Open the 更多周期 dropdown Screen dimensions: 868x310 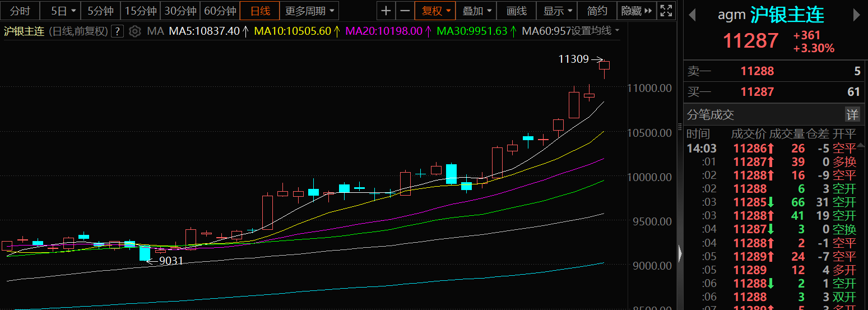click(x=309, y=11)
